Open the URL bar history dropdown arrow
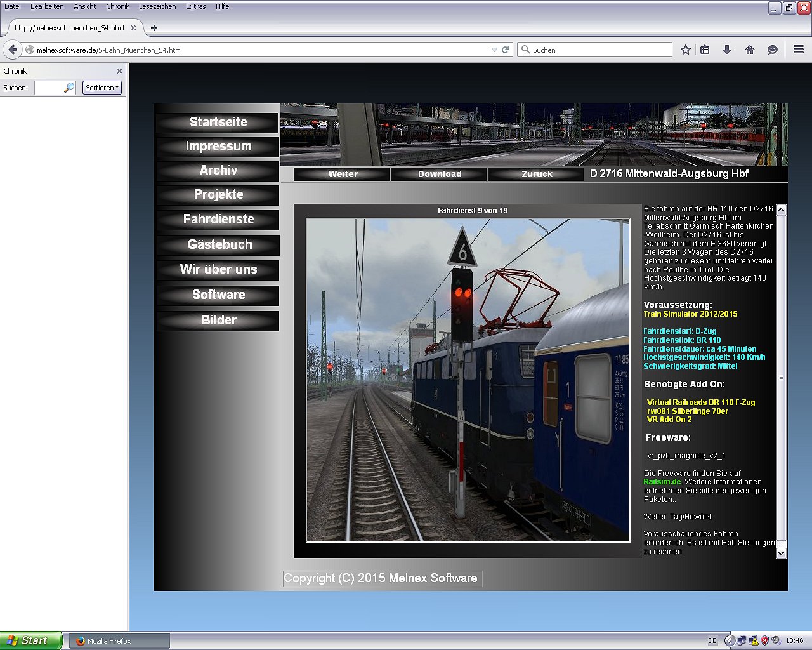This screenshot has width=812, height=650. (494, 50)
